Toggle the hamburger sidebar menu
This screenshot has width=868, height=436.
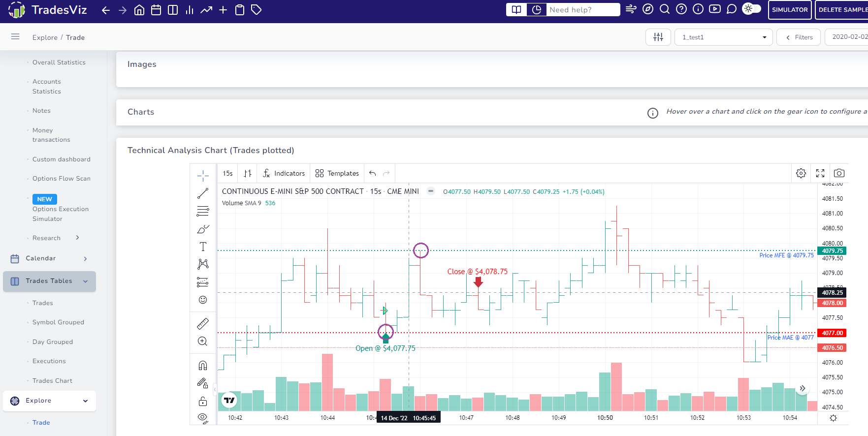[x=15, y=36]
